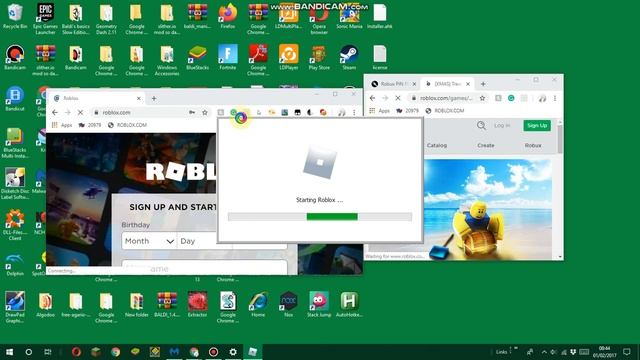Open the Stack Jump shortcut
640x360 pixels.
319,304
